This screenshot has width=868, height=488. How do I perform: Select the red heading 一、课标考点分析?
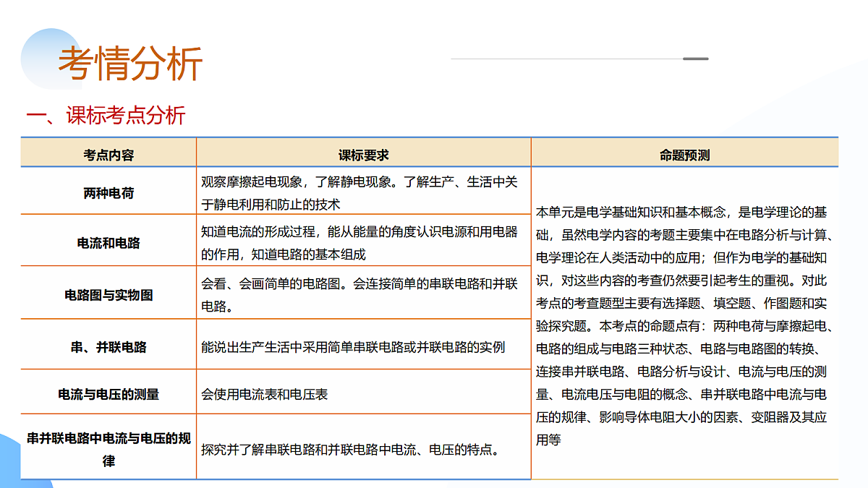[x=106, y=116]
